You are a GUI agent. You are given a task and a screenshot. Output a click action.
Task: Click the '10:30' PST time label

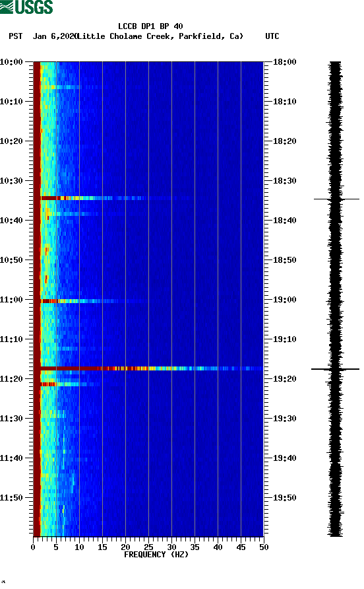click(12, 181)
